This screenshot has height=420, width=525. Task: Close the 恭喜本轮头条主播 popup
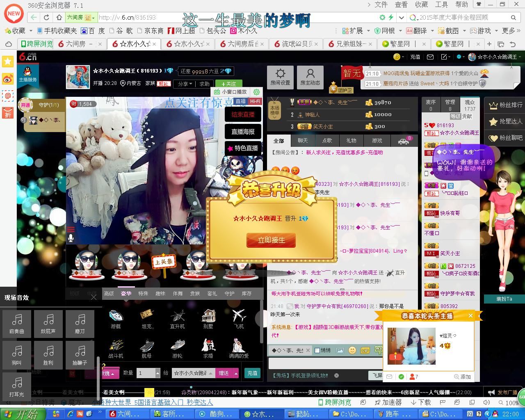coord(470,315)
